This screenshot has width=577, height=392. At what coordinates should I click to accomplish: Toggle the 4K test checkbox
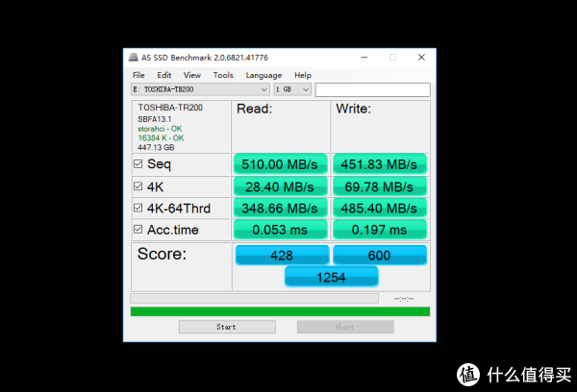(x=138, y=186)
